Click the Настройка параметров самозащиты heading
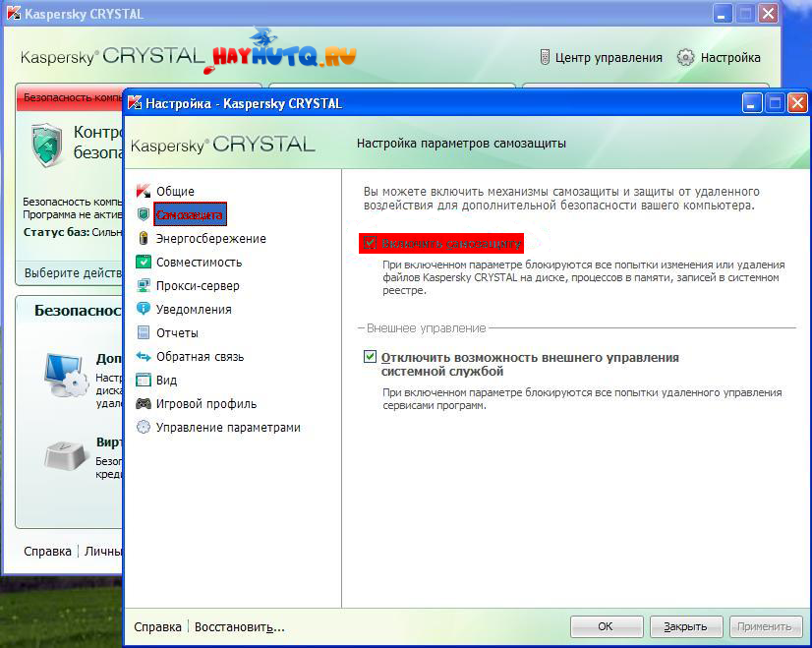This screenshot has height=648, width=812. click(x=461, y=144)
